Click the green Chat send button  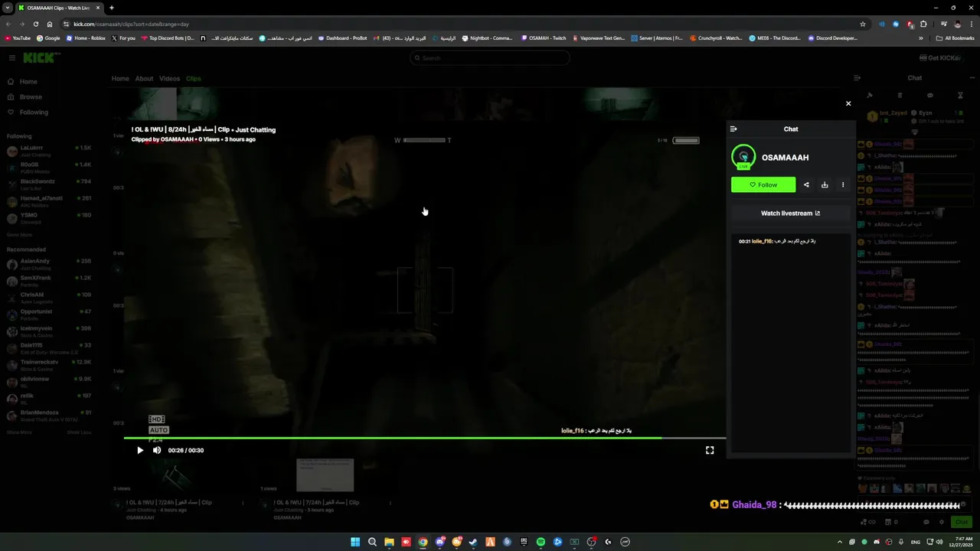click(960, 522)
